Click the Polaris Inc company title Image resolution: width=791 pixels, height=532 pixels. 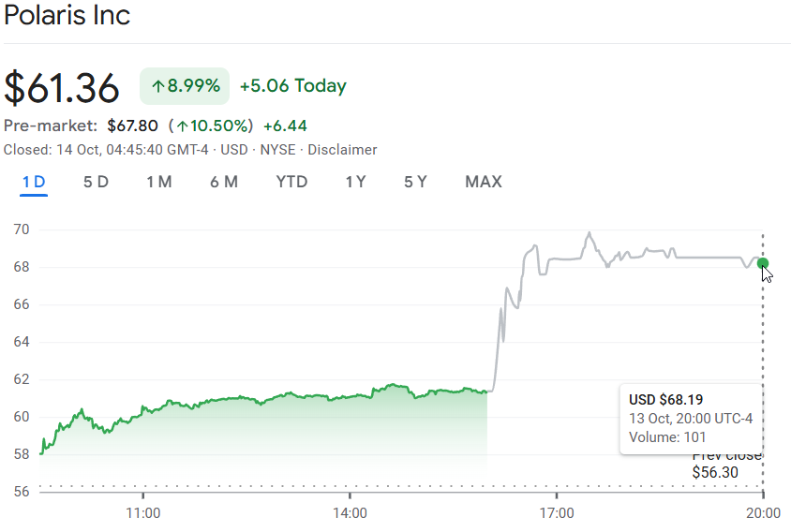(x=67, y=15)
